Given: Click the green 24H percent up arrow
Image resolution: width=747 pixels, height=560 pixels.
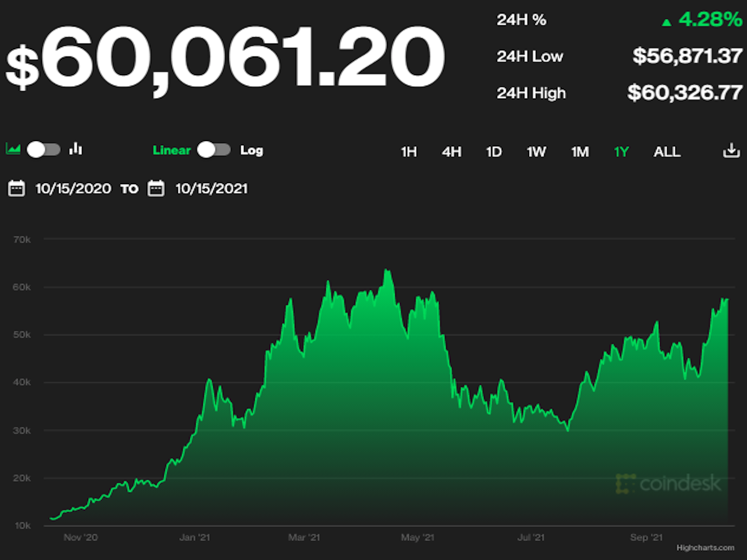Looking at the screenshot, I should (x=667, y=22).
